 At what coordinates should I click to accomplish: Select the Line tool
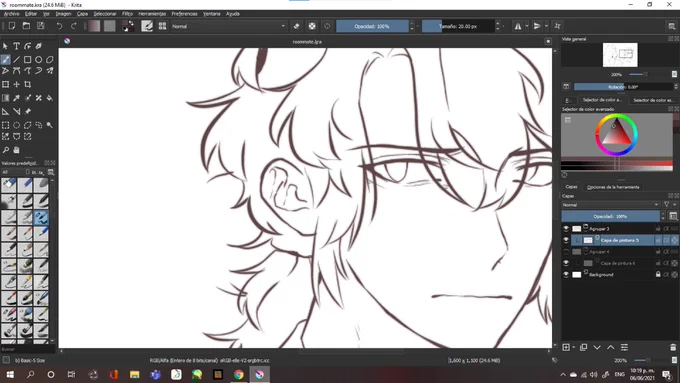(x=16, y=59)
